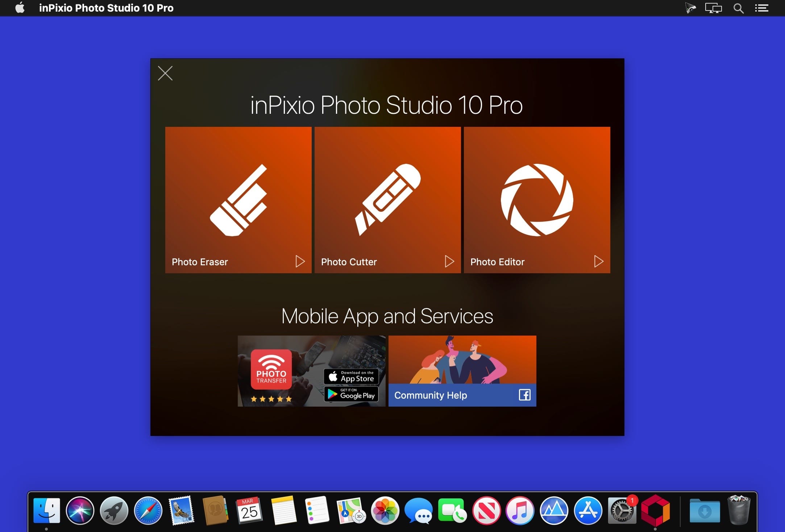Click the inPixio red cube Dock icon
785x532 pixels.
pos(656,511)
